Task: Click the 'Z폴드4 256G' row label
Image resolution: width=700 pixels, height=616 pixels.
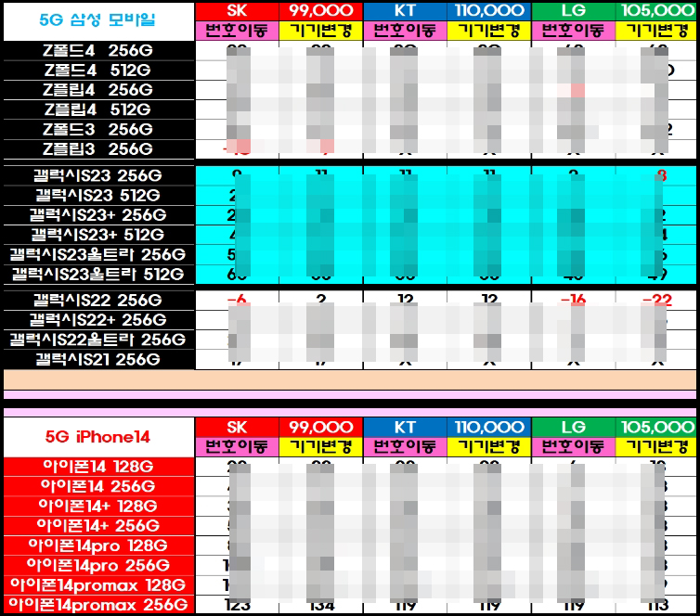Action: [x=98, y=50]
